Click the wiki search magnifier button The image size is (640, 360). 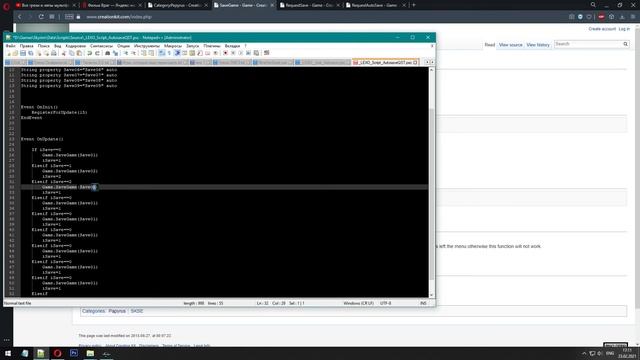pyautogui.click(x=625, y=44)
